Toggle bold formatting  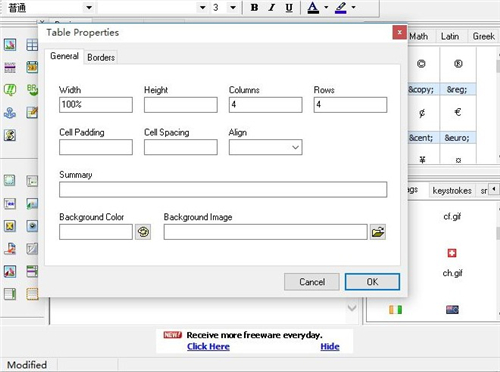[x=254, y=7]
